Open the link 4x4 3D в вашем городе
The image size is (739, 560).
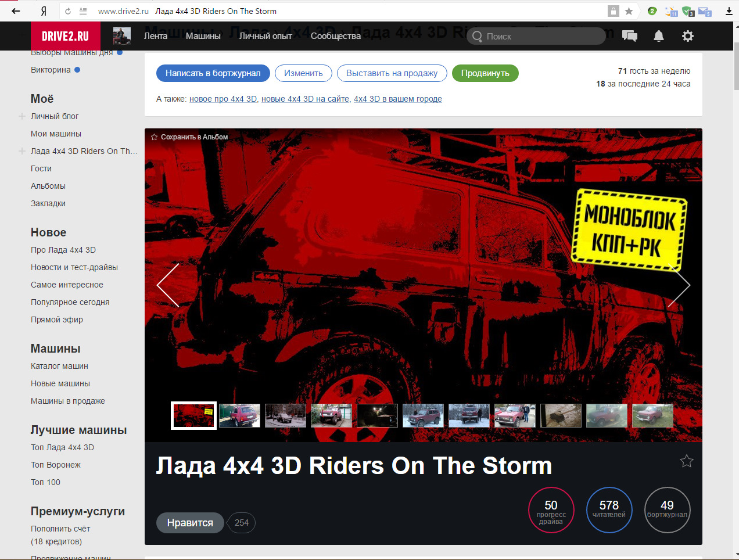point(398,99)
